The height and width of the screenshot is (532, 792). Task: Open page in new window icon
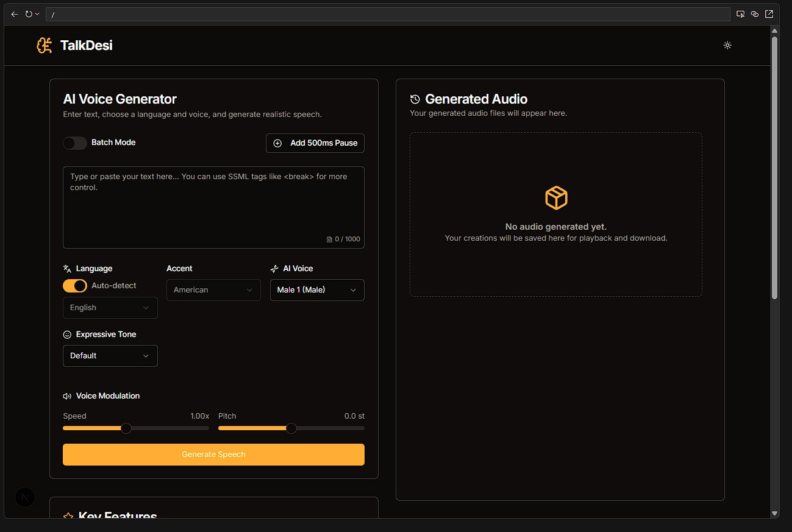[x=769, y=14]
